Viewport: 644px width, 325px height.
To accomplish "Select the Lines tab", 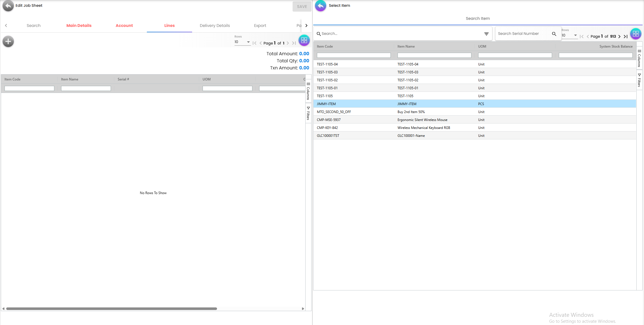I will click(169, 26).
